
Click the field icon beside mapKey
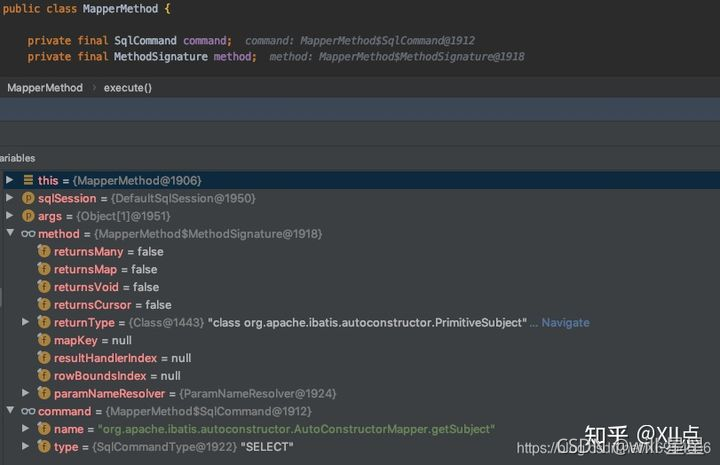[44, 340]
